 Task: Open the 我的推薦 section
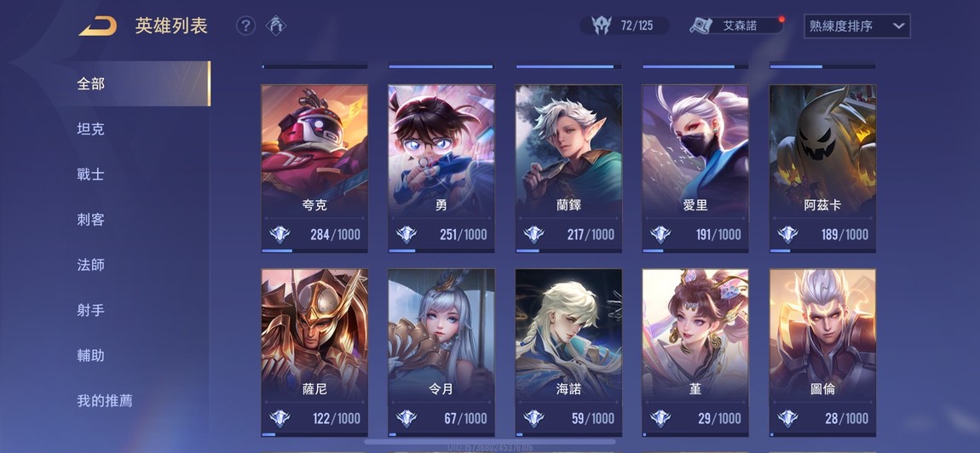[104, 400]
